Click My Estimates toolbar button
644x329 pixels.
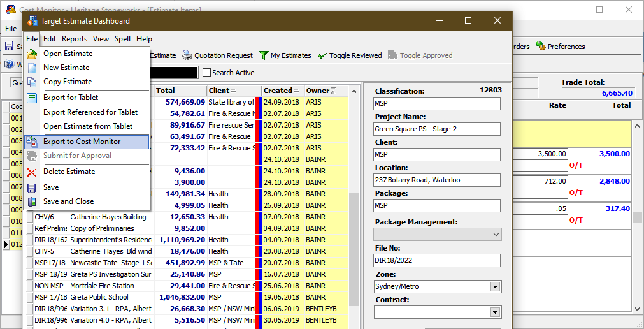coord(285,55)
